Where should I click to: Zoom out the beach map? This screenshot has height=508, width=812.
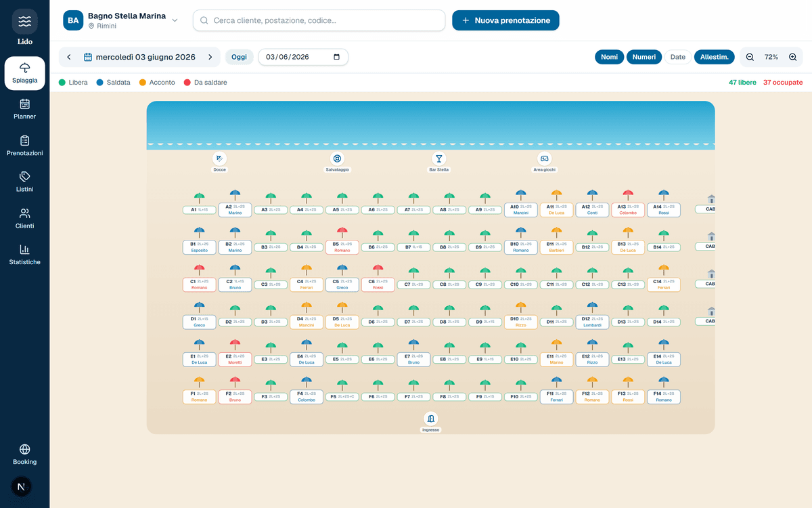[750, 57]
